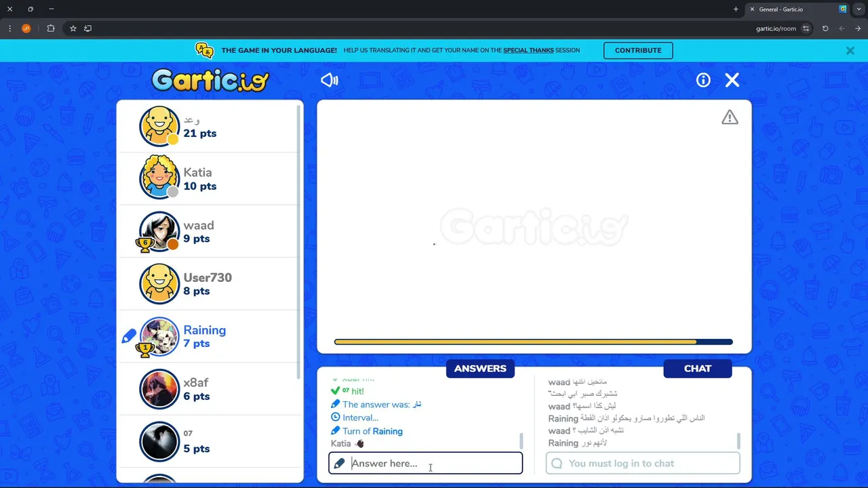This screenshot has width=868, height=488.
Task: Click the 'Katia' name in player list
Action: tap(197, 173)
